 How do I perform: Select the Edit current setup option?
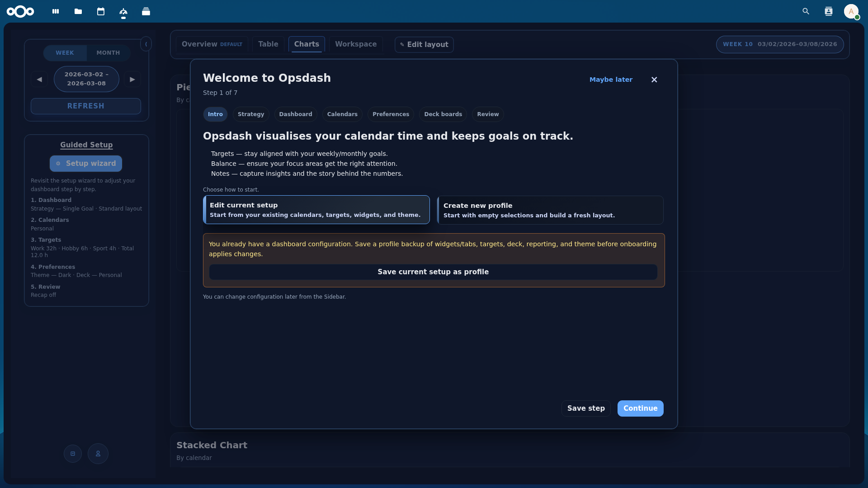click(316, 210)
